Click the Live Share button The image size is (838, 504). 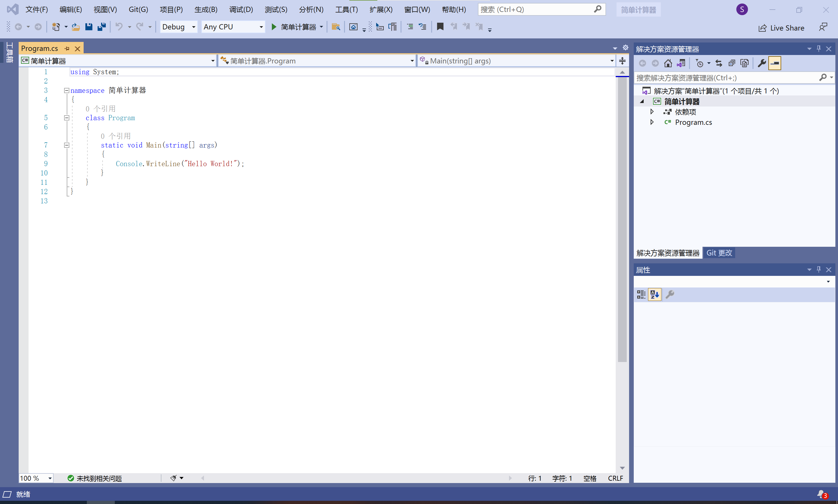coord(781,28)
